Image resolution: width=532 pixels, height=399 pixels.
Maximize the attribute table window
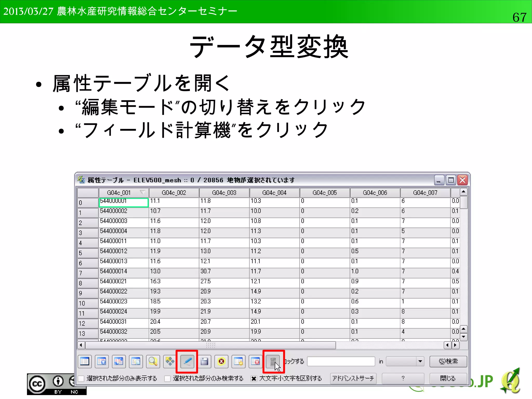pos(451,180)
